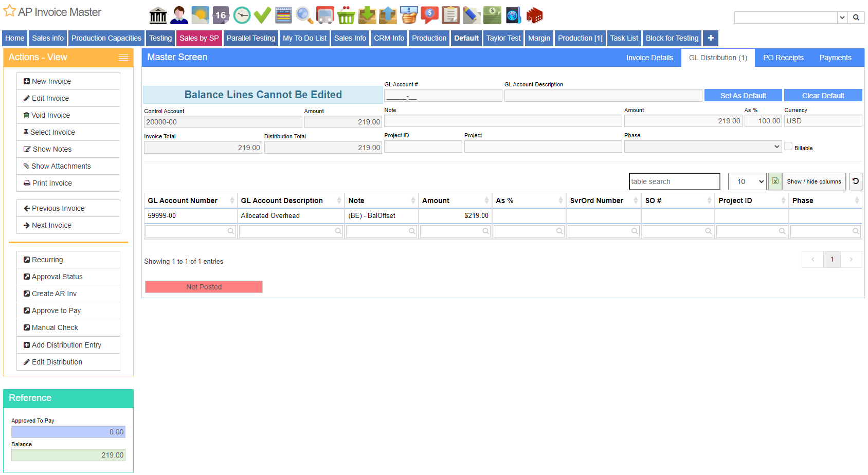Open the Sales by SP tab
868x475 pixels.
coord(199,38)
